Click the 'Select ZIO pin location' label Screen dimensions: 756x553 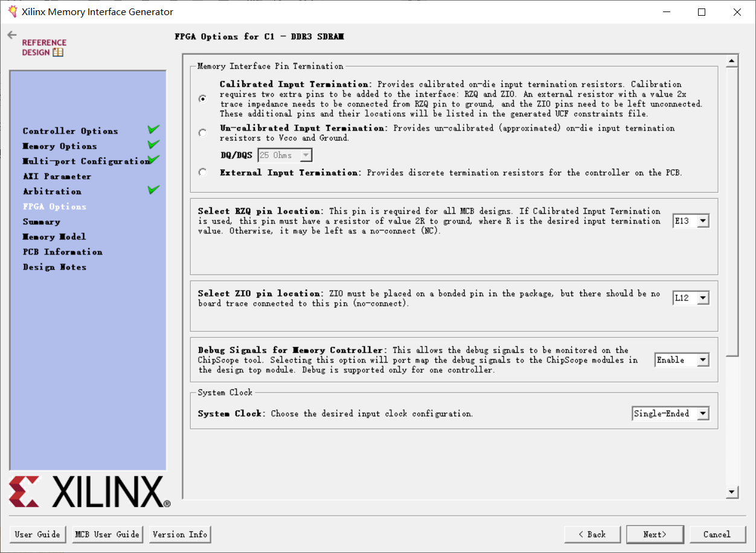[x=260, y=293]
